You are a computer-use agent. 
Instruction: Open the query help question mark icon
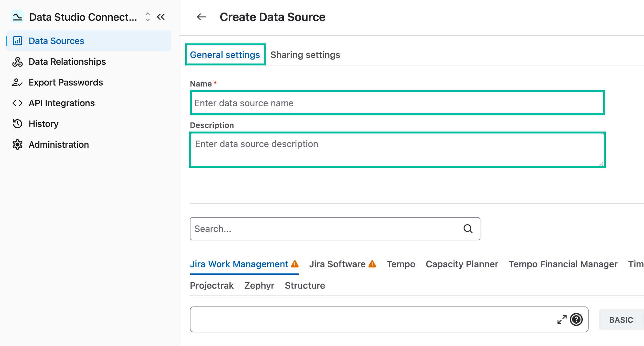(576, 319)
